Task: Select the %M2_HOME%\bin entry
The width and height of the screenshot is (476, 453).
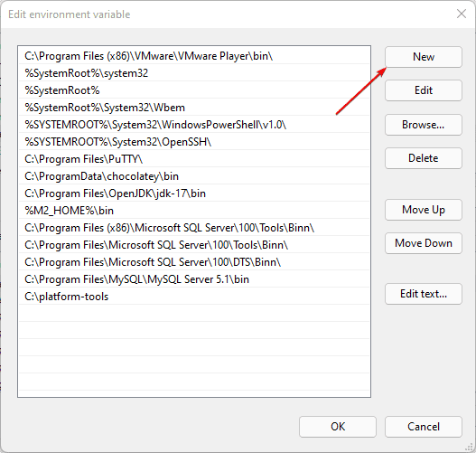Action: [x=194, y=211]
